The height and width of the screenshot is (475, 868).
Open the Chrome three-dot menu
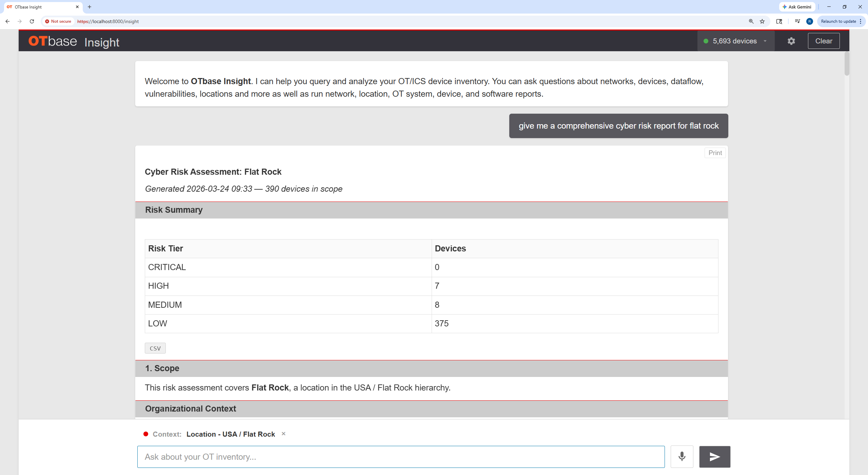point(861,21)
